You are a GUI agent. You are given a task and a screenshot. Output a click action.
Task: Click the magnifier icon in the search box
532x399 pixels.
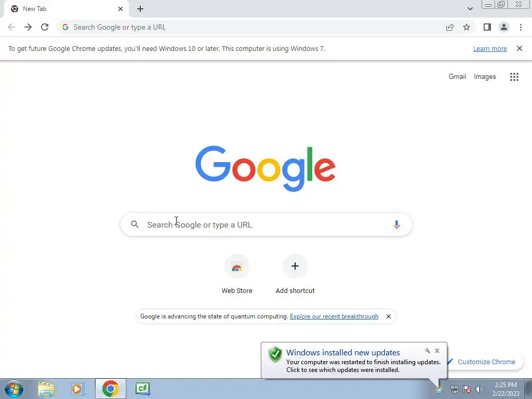pos(135,224)
